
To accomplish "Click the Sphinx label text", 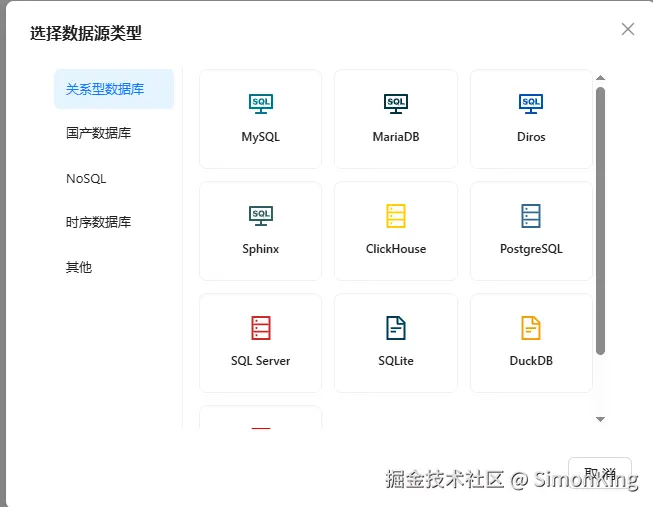I will point(261,249).
